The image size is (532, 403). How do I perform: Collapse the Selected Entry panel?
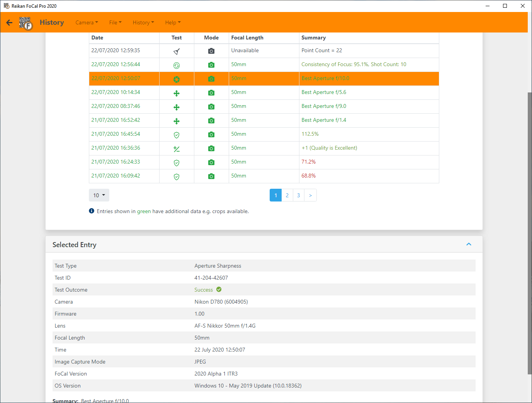coord(469,244)
